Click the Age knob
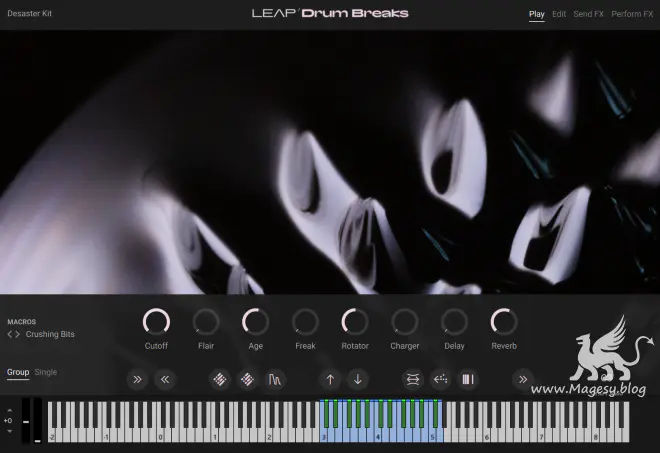Viewport: 660px width, 453px height. pos(255,322)
